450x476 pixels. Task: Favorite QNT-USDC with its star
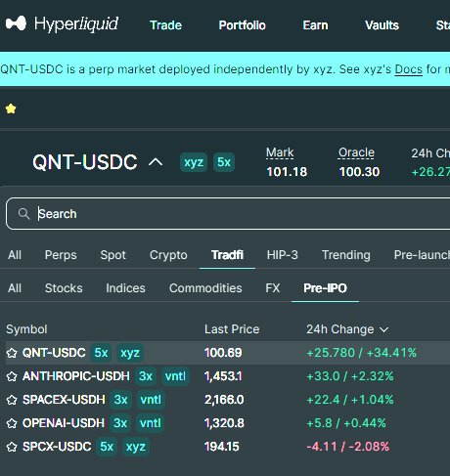click(x=12, y=353)
